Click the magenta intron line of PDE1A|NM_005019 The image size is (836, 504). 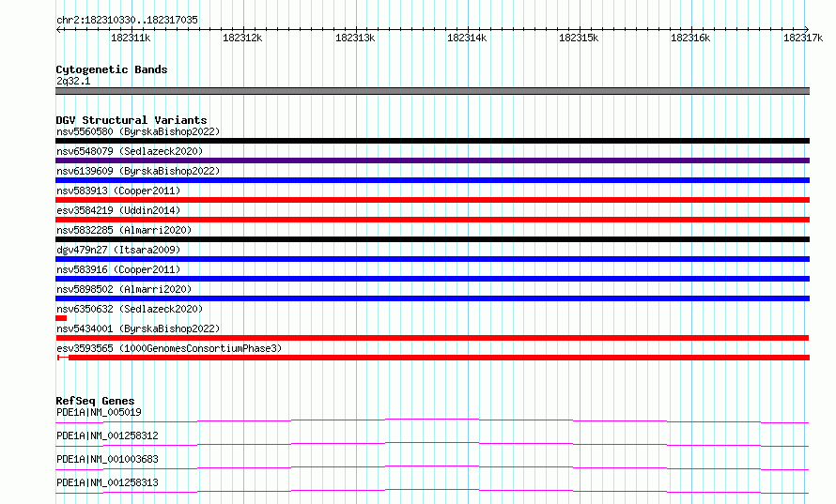[x=432, y=420]
